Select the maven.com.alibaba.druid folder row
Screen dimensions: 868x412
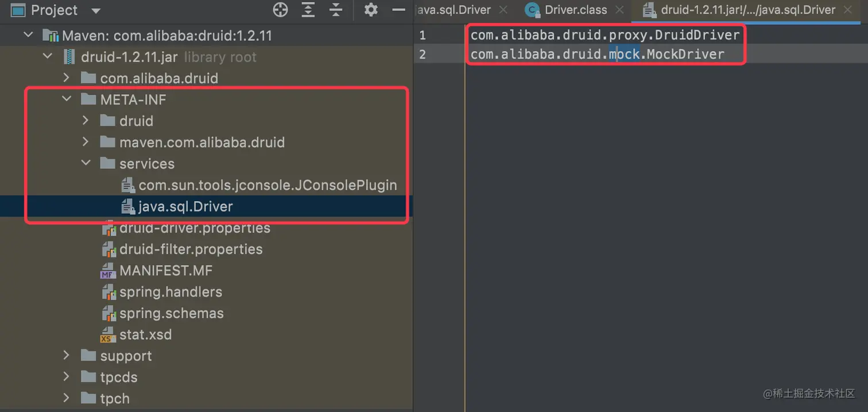point(206,142)
